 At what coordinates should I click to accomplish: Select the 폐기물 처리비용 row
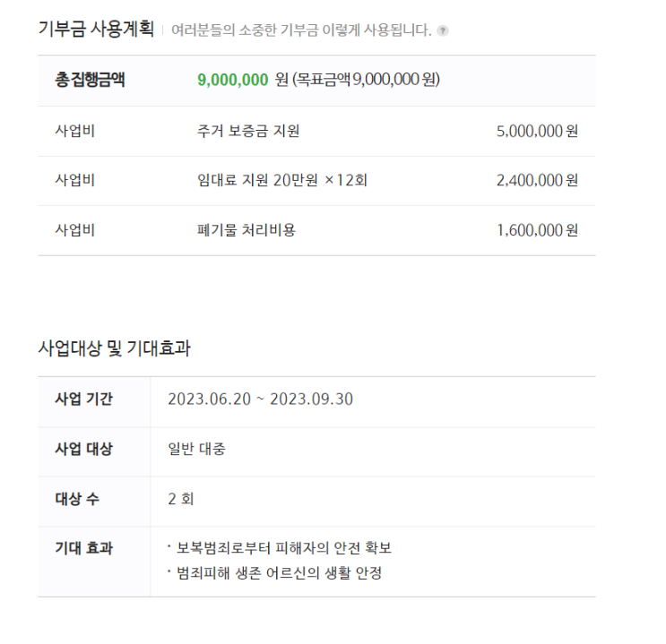point(316,230)
